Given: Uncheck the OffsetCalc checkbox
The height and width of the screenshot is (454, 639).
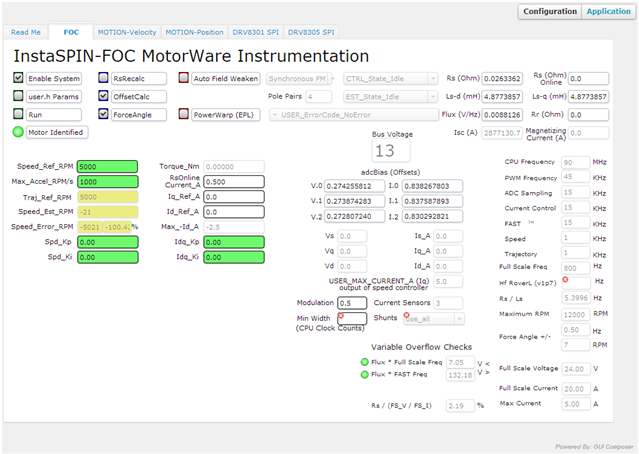Looking at the screenshot, I should pyautogui.click(x=103, y=95).
